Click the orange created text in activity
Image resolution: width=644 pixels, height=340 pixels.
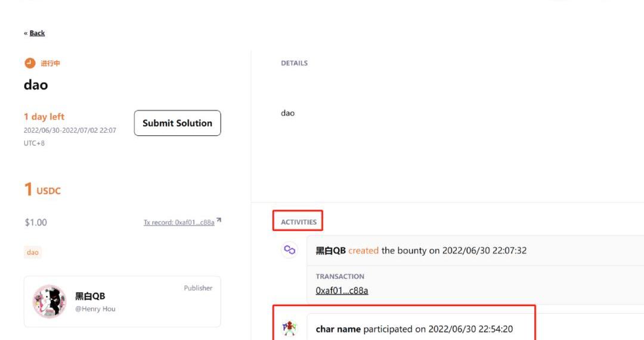(363, 251)
